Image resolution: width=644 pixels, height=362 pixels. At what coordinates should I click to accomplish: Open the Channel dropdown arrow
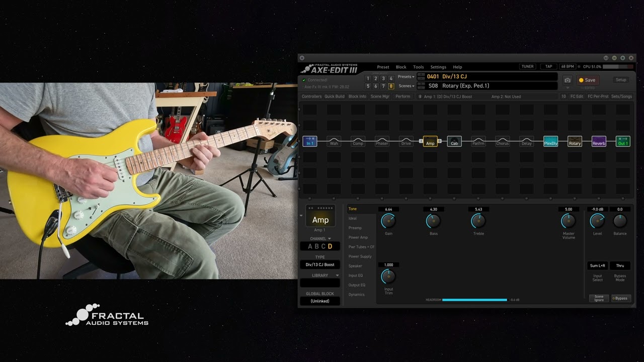(x=330, y=239)
